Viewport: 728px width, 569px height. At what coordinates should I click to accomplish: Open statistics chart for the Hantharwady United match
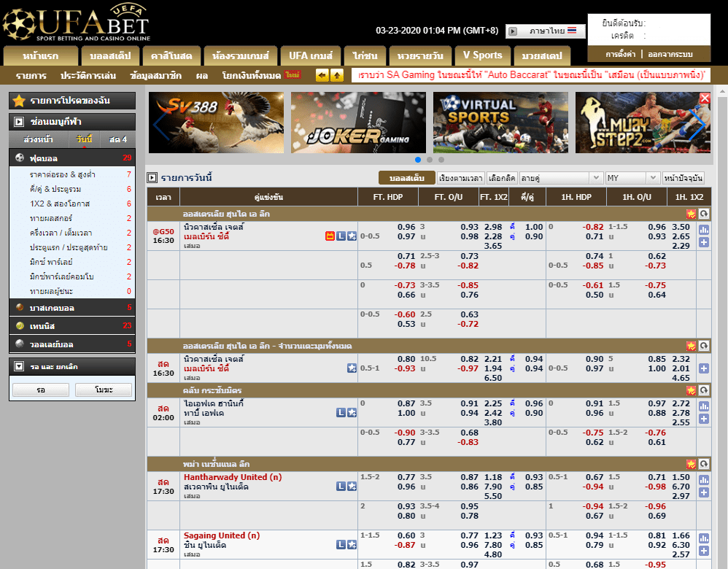[x=704, y=480]
